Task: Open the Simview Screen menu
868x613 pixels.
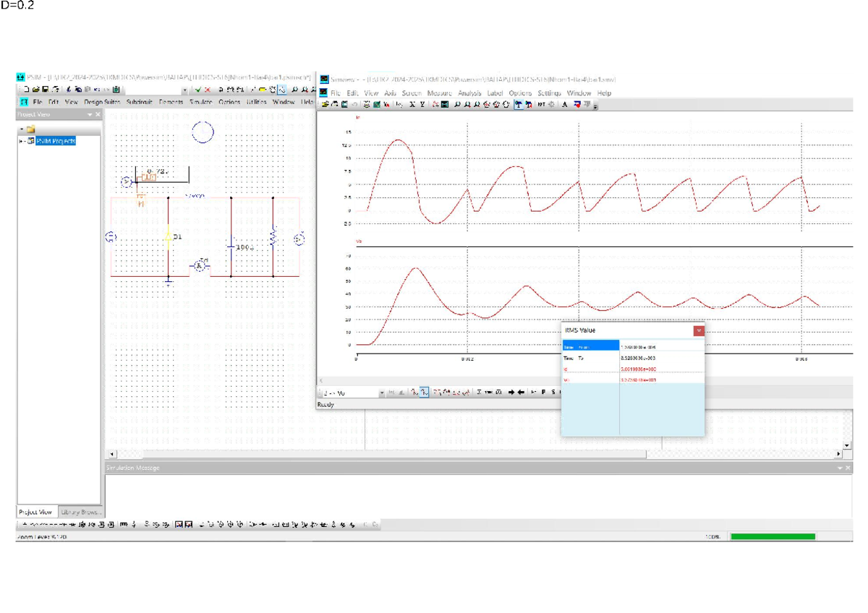Action: [x=412, y=93]
